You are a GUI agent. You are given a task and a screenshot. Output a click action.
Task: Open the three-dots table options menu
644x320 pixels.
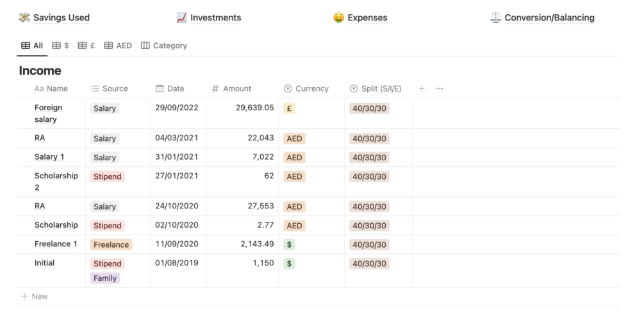tap(440, 88)
